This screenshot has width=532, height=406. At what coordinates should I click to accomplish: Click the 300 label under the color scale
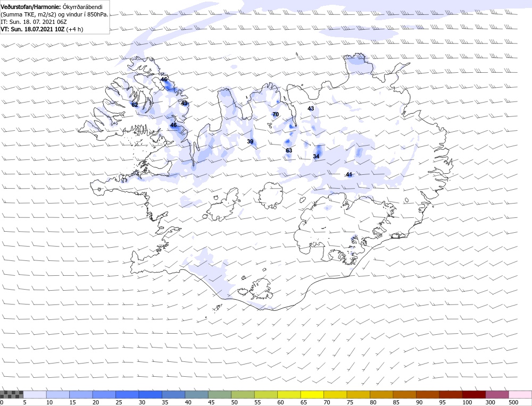pos(491,402)
